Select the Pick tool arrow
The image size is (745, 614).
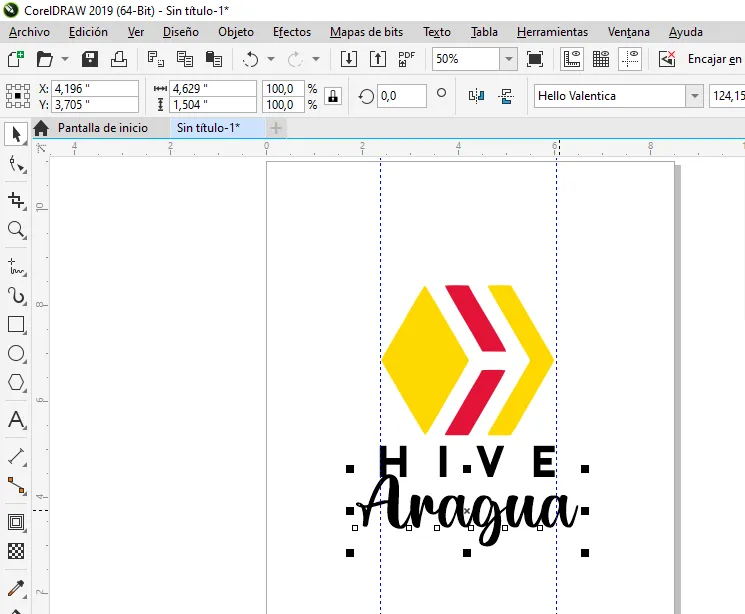tap(16, 134)
